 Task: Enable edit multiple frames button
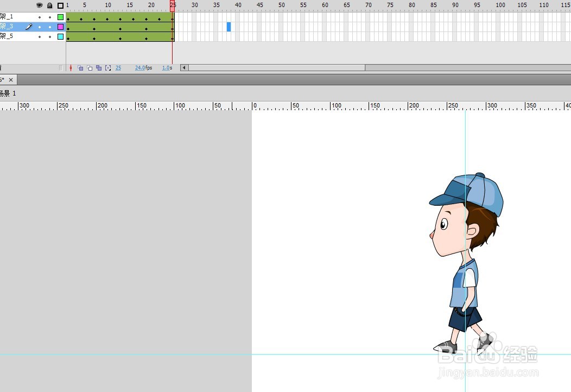pyautogui.click(x=99, y=68)
